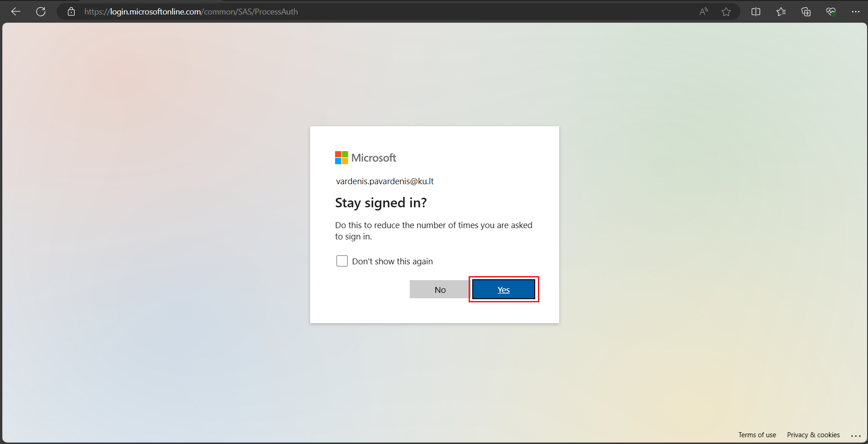The width and height of the screenshot is (868, 444).
Task: Click the vardenis.pavardenis@ku.lt account text
Action: 384,181
